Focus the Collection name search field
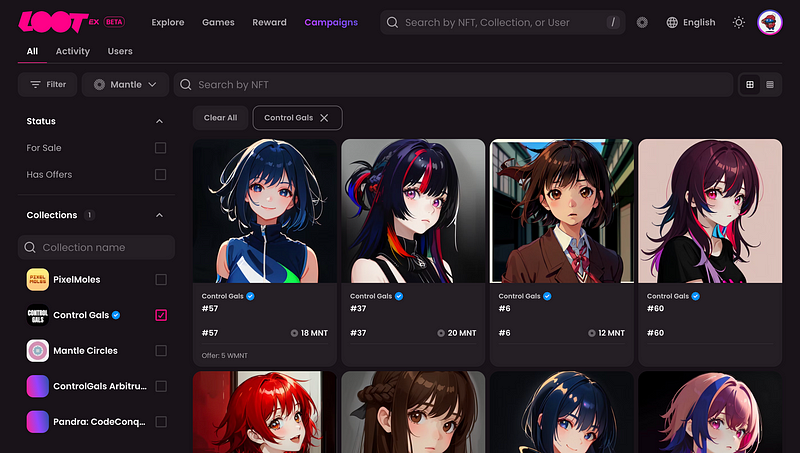 [96, 247]
